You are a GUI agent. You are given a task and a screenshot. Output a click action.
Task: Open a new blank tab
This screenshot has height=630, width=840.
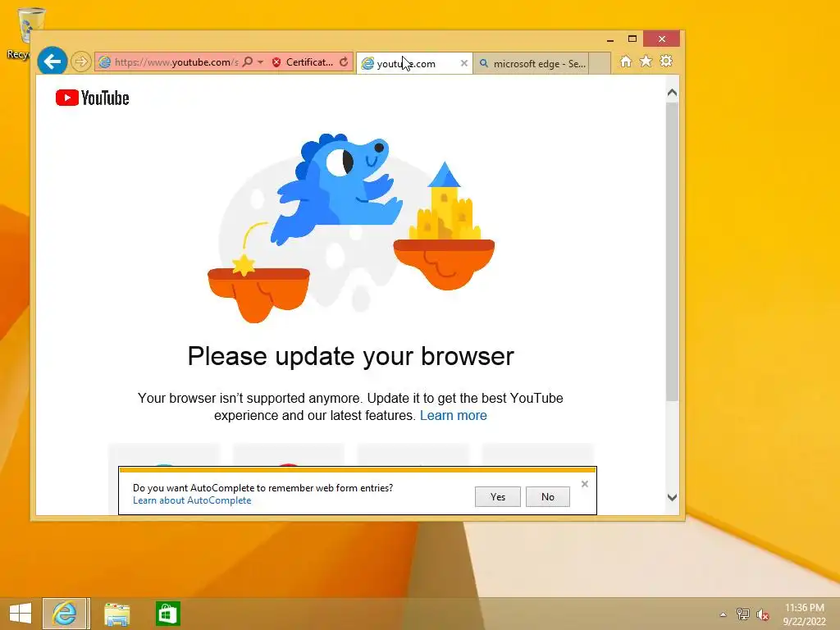600,64
